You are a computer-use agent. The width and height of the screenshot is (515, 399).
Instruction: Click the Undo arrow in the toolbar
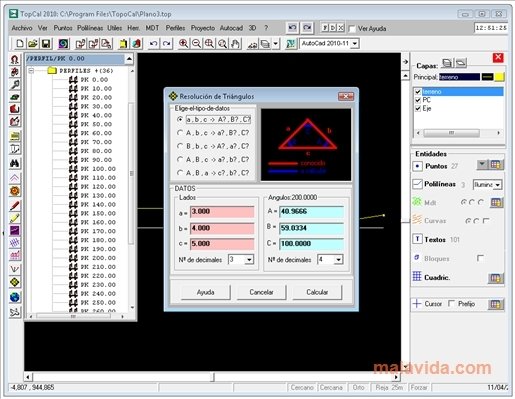tap(153, 44)
